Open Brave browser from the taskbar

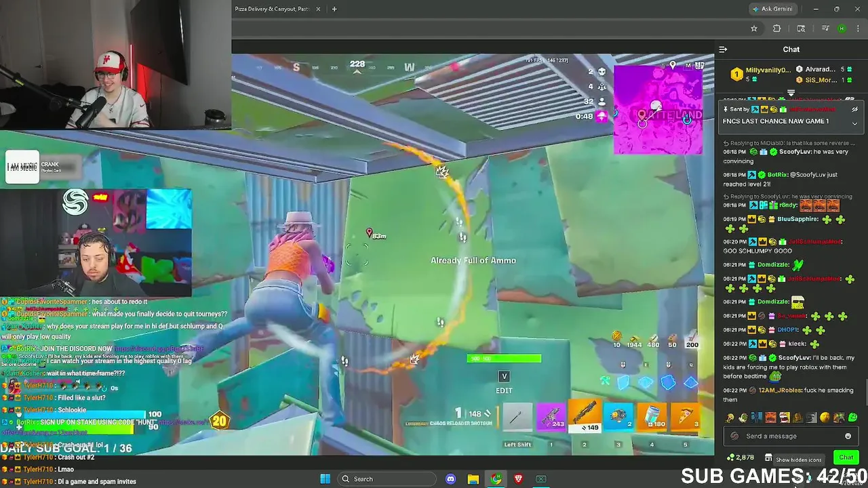[x=519, y=479]
